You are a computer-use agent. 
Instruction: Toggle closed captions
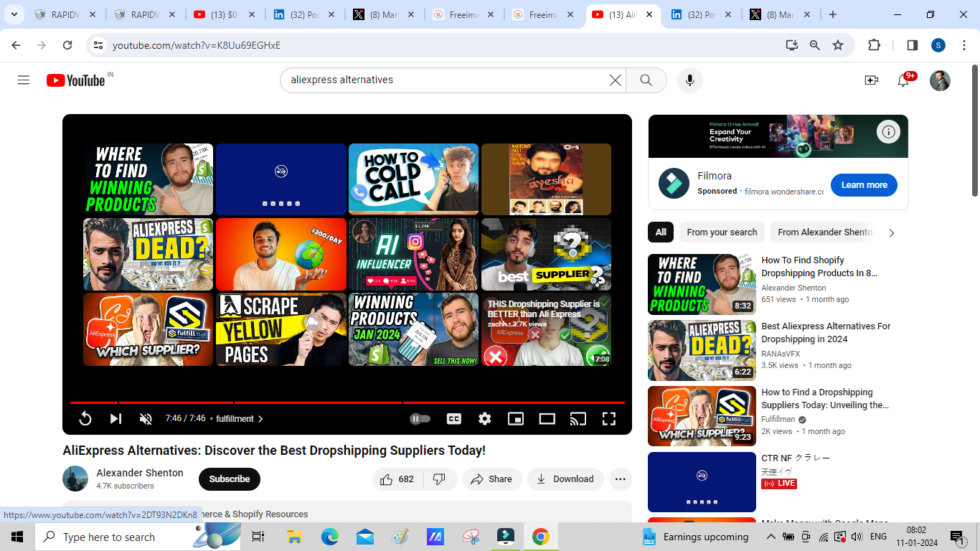[x=453, y=418]
